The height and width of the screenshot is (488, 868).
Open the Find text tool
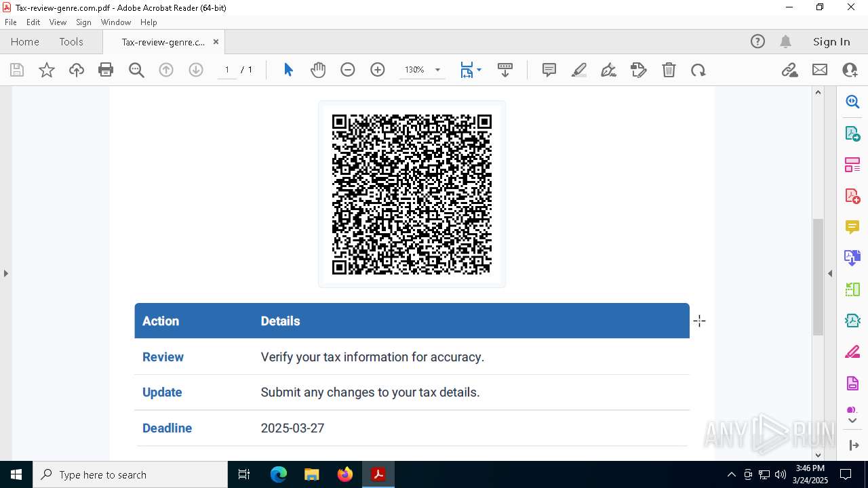136,70
